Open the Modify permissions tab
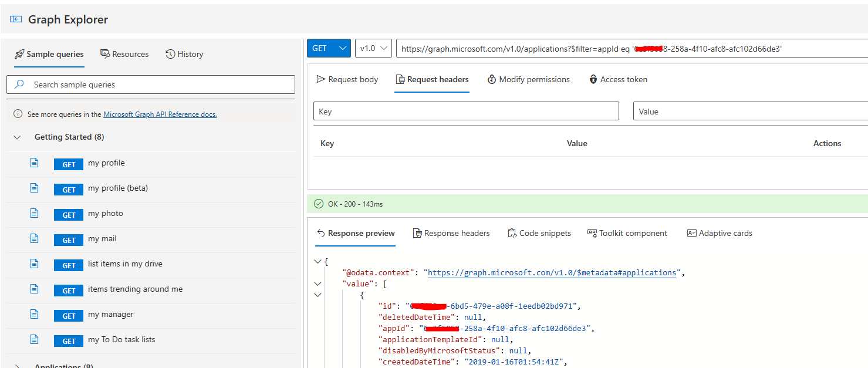Screen dimensions: 868x368 coord(529,79)
